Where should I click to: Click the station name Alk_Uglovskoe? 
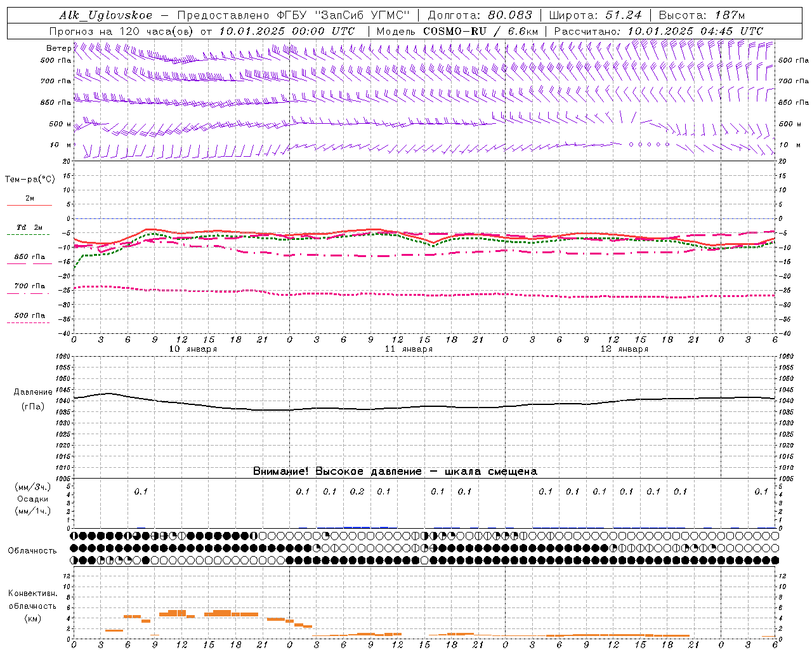pos(106,15)
